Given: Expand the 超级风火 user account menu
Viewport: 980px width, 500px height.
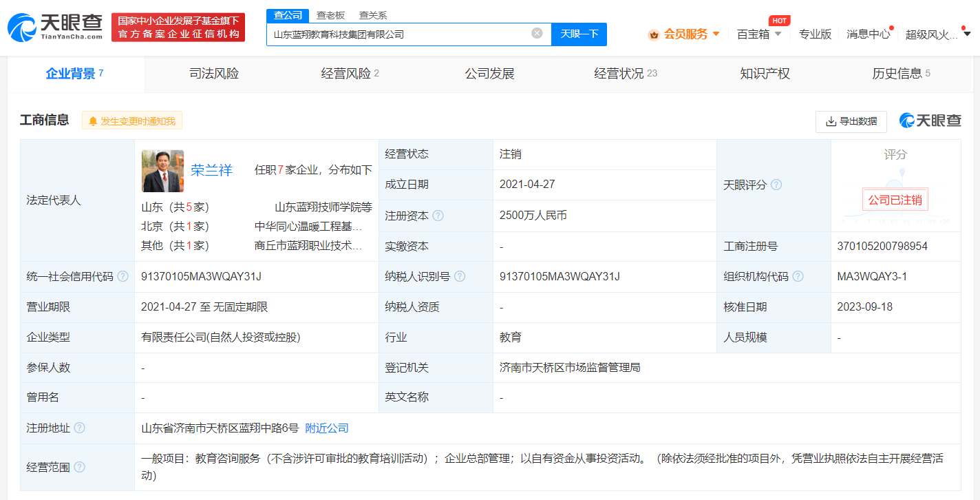Looking at the screenshot, I should click(x=937, y=34).
